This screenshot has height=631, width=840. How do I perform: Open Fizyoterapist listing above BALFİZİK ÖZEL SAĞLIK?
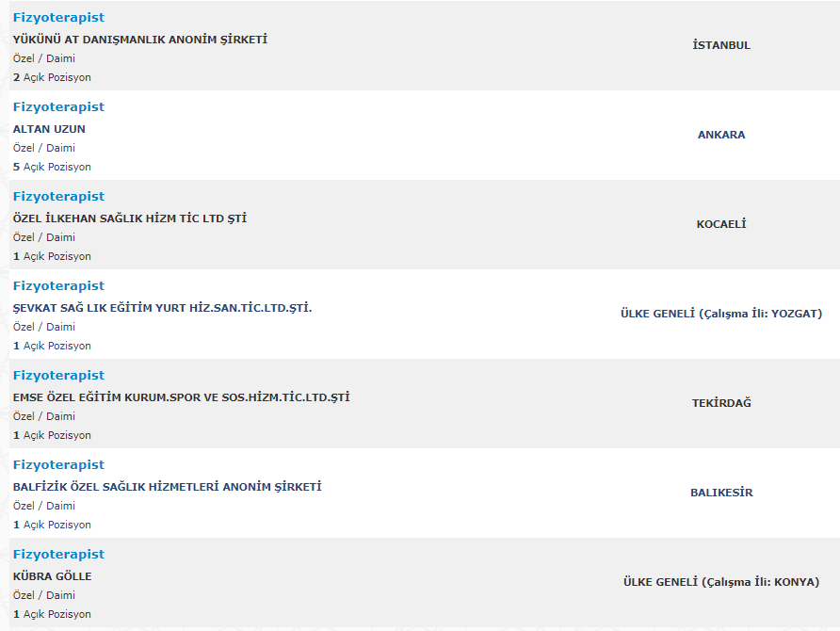pos(58,465)
